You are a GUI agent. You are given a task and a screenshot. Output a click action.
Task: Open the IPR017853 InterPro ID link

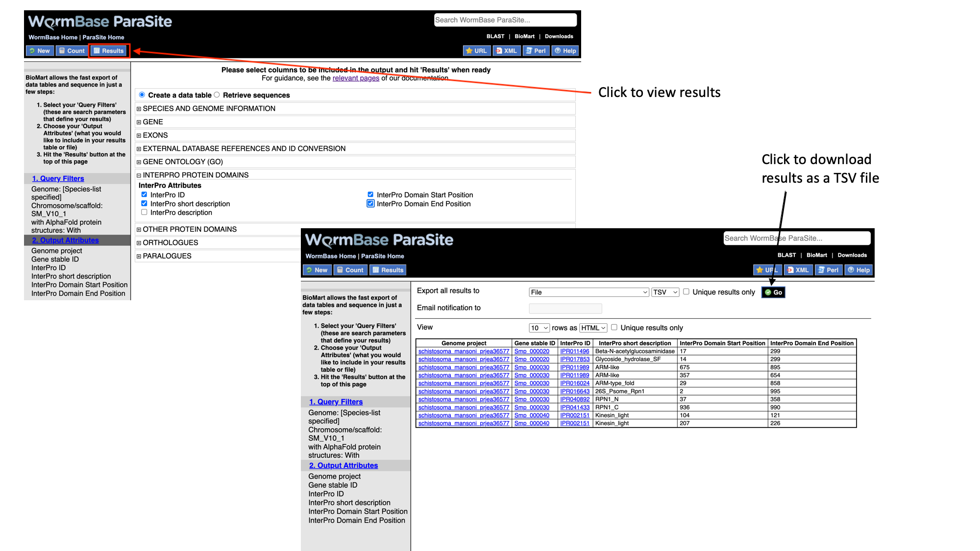click(575, 359)
